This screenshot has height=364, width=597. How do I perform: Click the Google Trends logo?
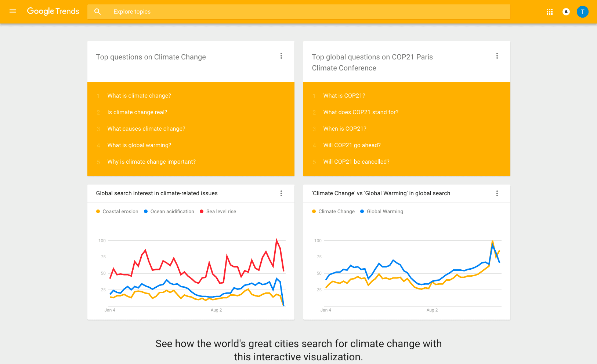[53, 11]
